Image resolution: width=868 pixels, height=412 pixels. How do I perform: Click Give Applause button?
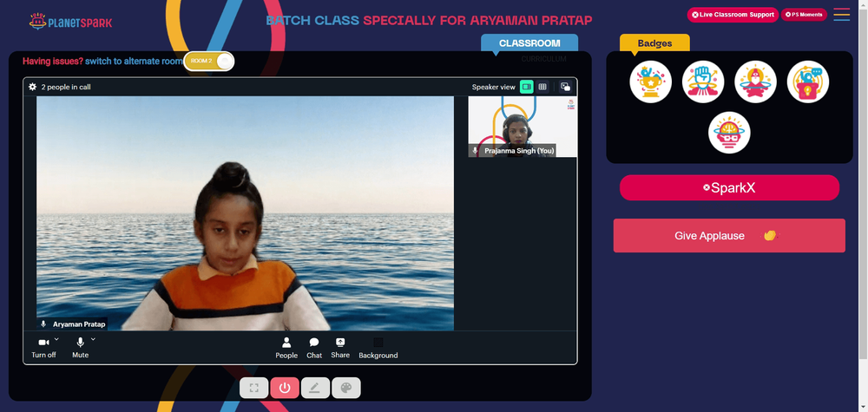(x=729, y=236)
